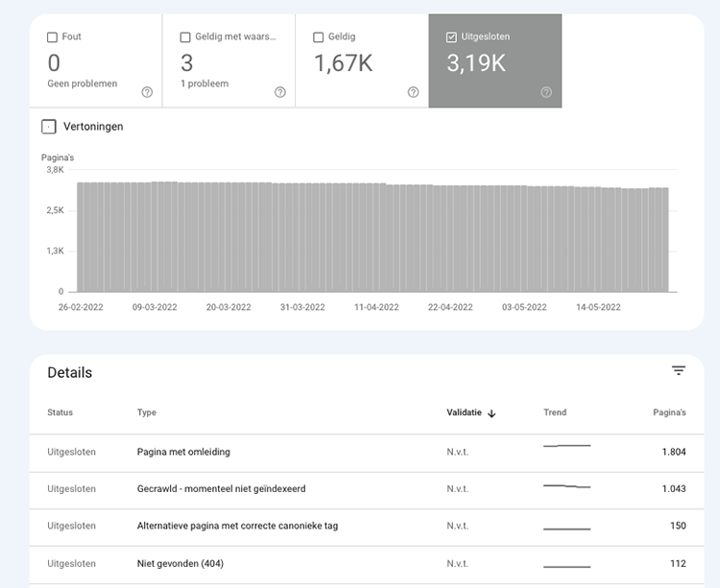Click trend sparkline for Pagina met omleiding

point(566,446)
